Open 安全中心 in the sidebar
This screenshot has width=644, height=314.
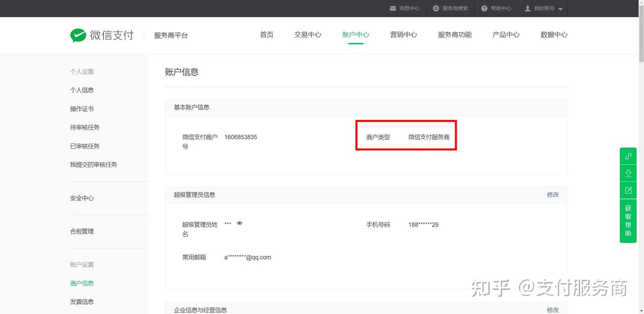coord(82,198)
